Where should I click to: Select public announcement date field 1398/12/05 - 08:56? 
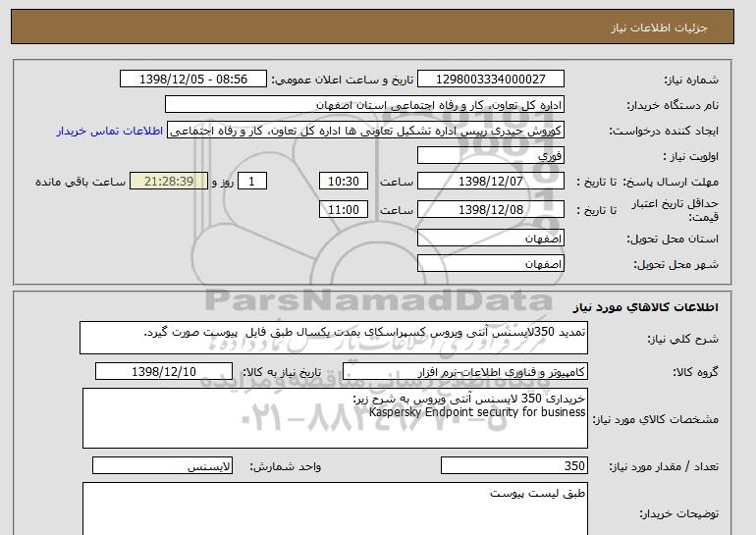tap(192, 80)
